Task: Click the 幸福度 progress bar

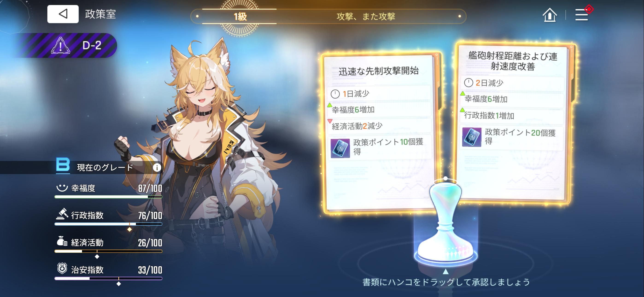Action: click(x=108, y=197)
